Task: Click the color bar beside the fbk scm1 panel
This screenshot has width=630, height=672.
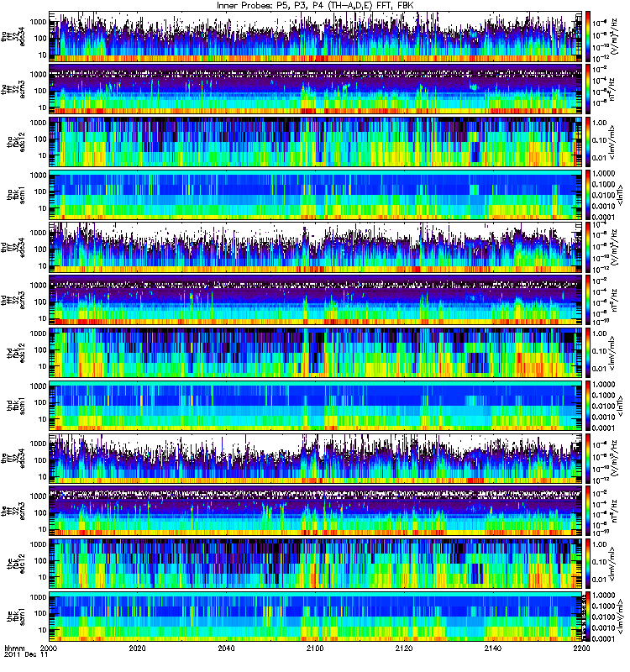Action: tap(587, 617)
